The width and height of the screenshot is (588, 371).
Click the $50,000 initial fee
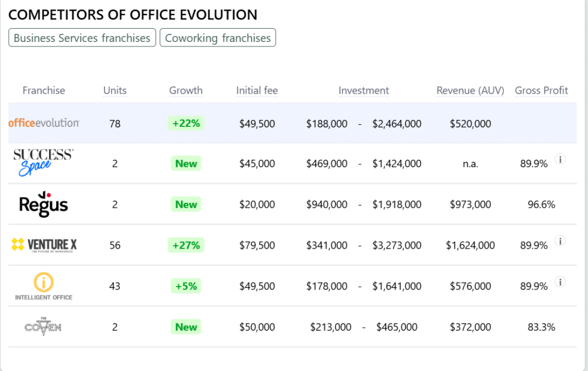click(257, 327)
